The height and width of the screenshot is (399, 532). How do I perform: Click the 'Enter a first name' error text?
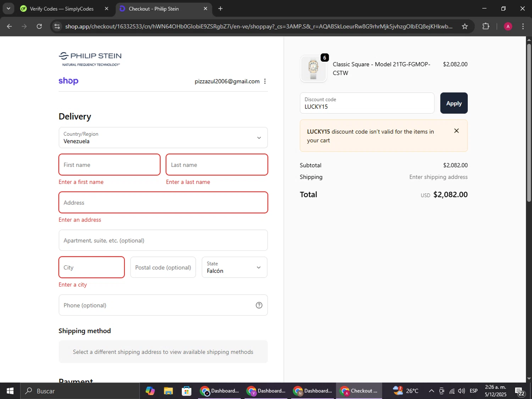point(81,182)
